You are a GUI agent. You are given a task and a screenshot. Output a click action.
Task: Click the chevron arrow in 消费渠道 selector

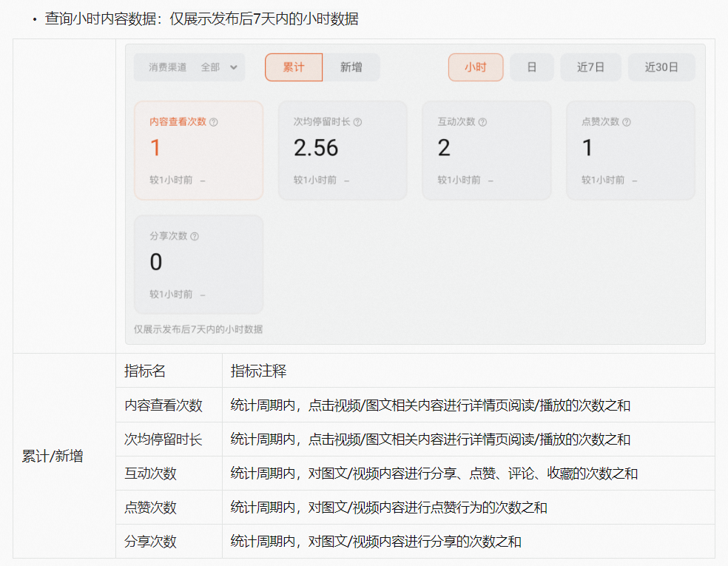[x=234, y=67]
